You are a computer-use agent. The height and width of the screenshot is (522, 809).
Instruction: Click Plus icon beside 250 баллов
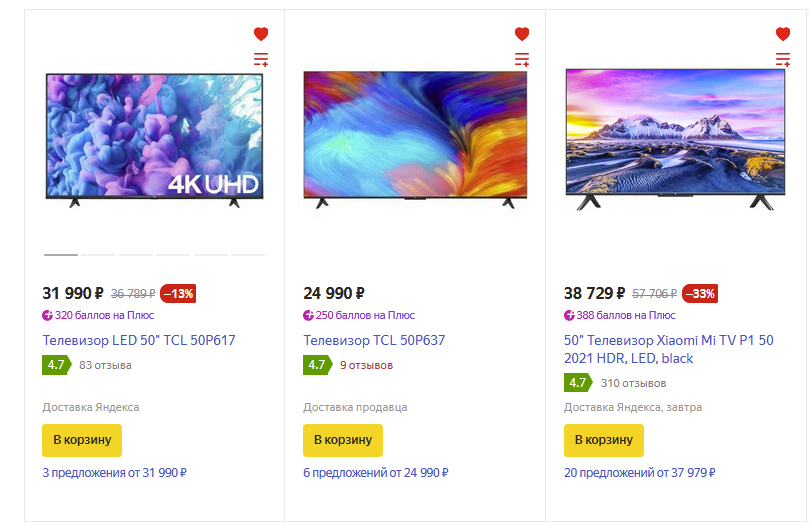309,315
